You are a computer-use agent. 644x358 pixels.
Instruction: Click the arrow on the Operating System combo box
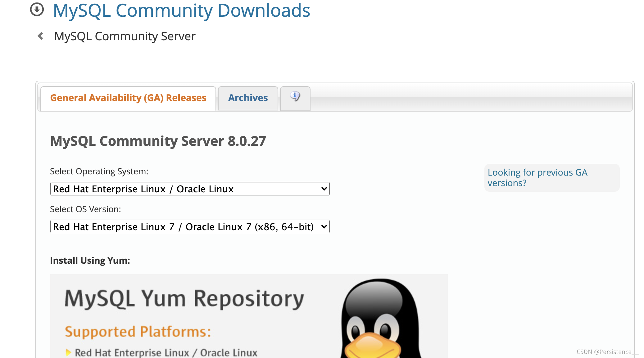324,189
